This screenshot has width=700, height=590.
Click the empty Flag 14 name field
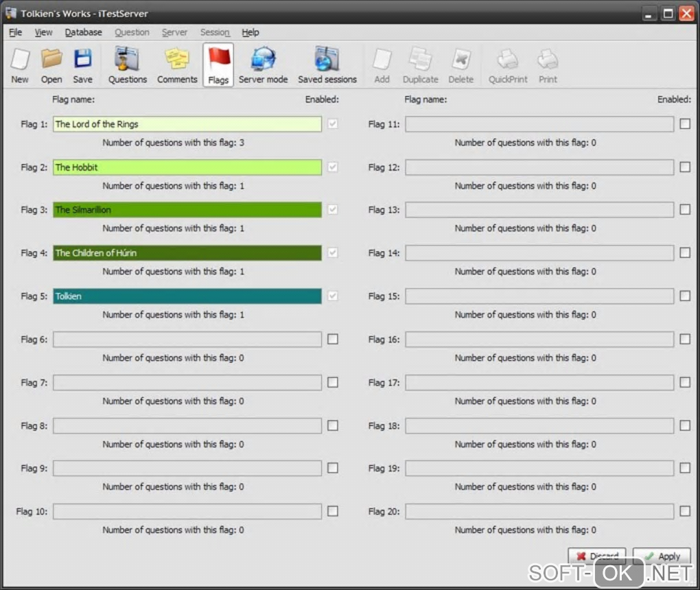coord(539,253)
